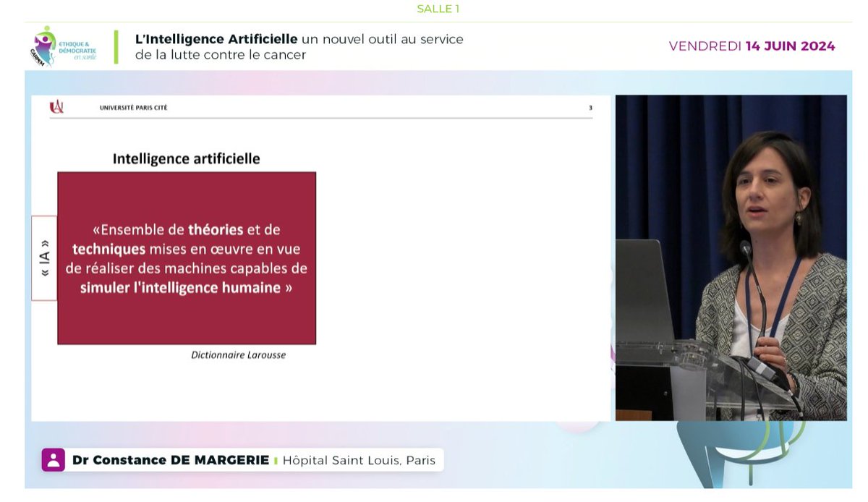Click 'Hôpital Saint Louis, Paris' affiliation

(x=359, y=460)
